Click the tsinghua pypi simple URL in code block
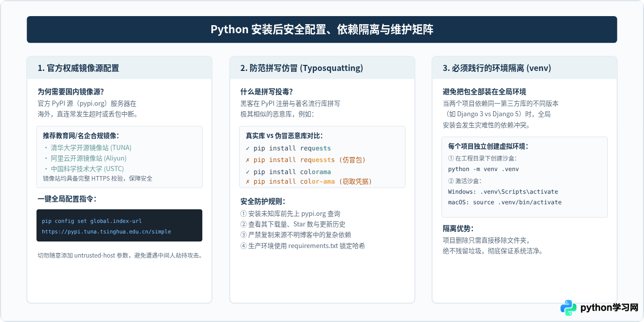This screenshot has width=644, height=322. [x=106, y=231]
